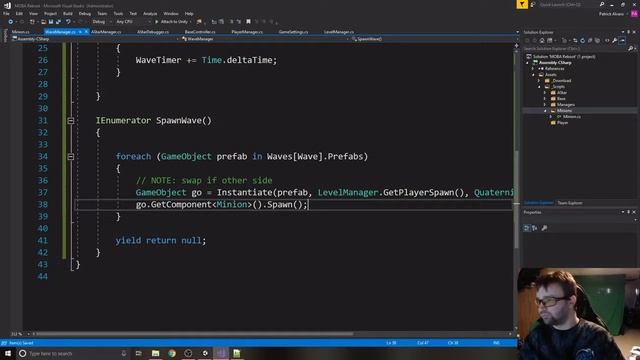Select the Base folder in Solution Explorer
This screenshot has height=360, width=640.
pyautogui.click(x=561, y=99)
